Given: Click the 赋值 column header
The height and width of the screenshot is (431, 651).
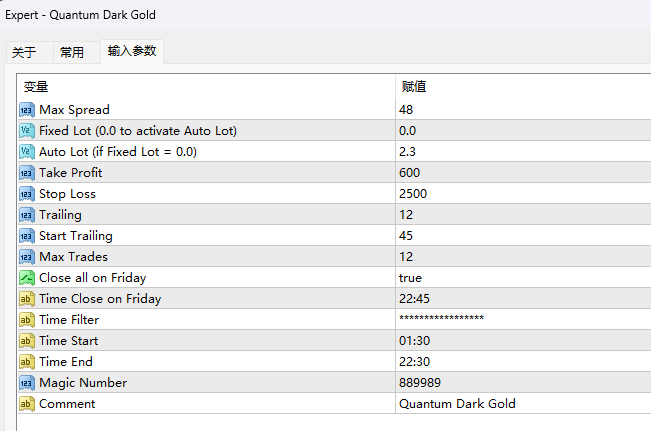Looking at the screenshot, I should coord(414,87).
